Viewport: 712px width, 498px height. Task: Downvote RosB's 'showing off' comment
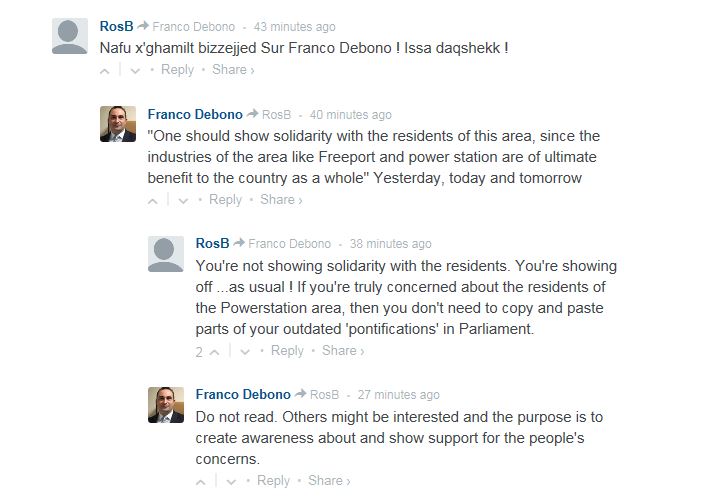coord(246,352)
